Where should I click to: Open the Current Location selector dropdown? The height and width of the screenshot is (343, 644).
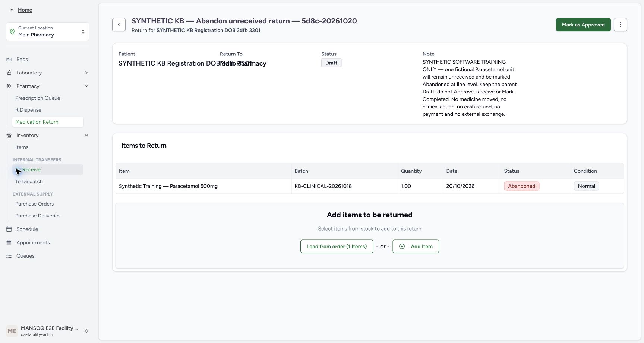click(x=48, y=32)
